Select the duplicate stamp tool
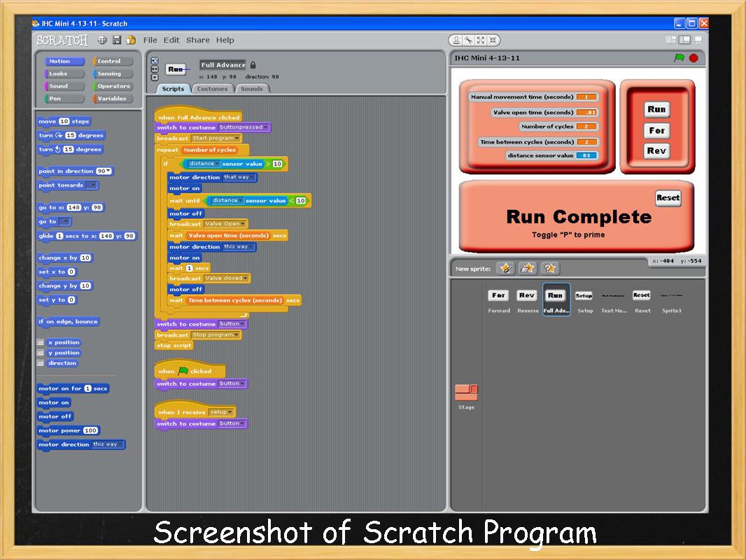 [456, 41]
